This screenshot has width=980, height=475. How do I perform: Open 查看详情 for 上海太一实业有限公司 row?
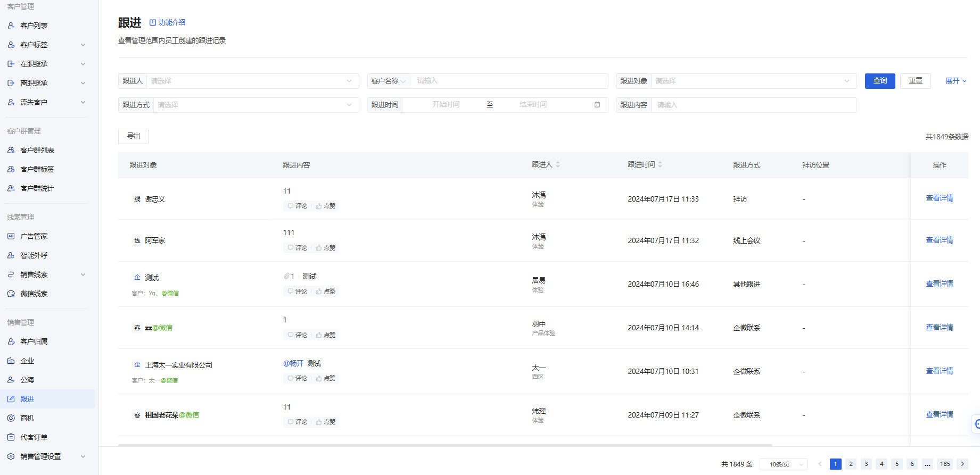click(940, 371)
